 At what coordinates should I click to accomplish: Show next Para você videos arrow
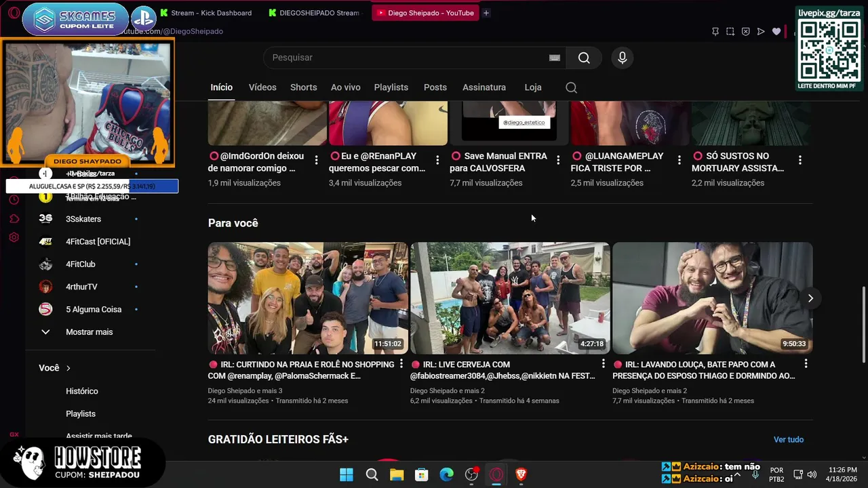pos(810,298)
